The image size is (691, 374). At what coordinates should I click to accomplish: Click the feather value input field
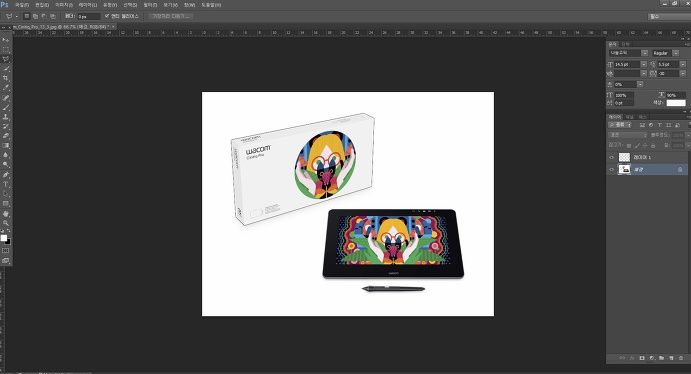click(89, 16)
